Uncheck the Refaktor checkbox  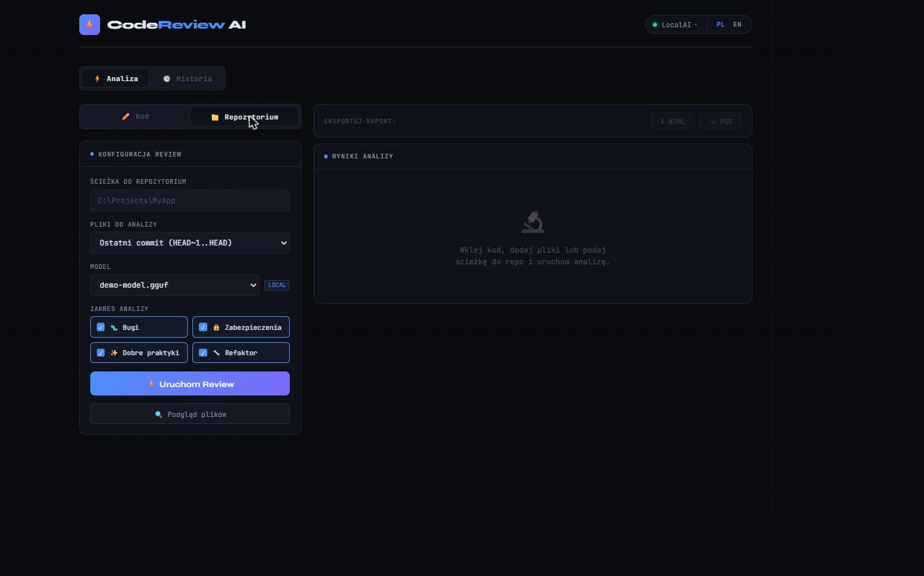coord(203,353)
